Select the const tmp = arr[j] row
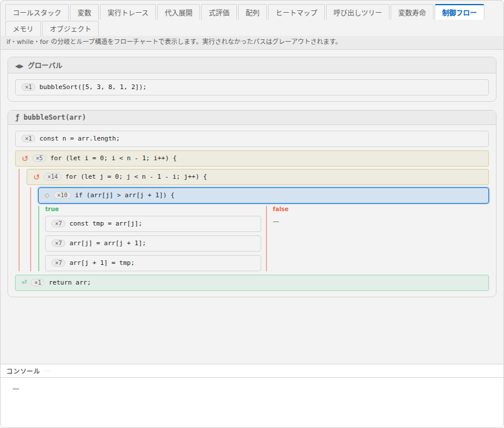This screenshot has height=428, width=504. pos(153,223)
